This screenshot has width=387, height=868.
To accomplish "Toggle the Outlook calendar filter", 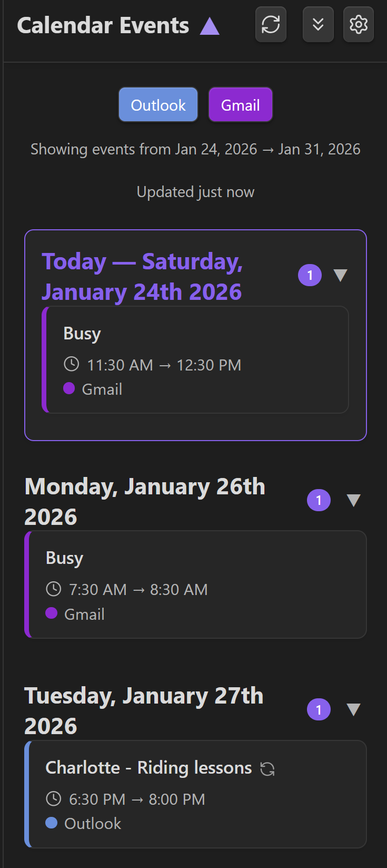I will coord(158,105).
